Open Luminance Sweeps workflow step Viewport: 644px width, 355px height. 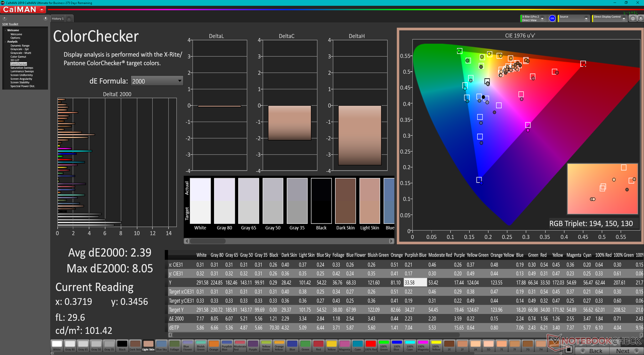(x=22, y=71)
